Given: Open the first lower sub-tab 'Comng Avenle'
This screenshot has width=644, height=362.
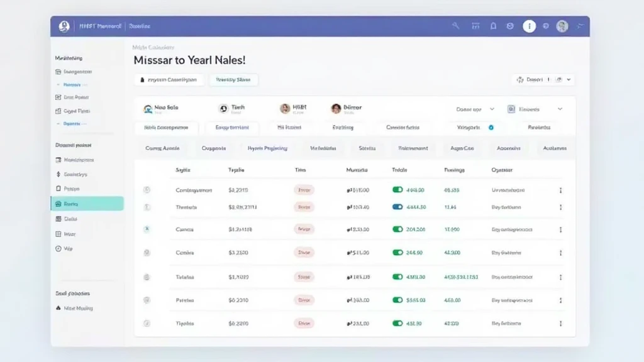Looking at the screenshot, I should click(162, 148).
